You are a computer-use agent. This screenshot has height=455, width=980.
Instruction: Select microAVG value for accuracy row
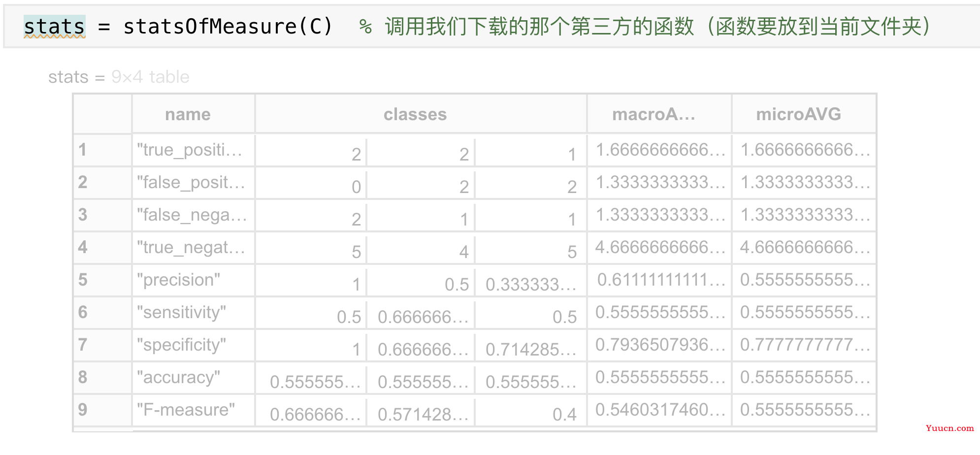point(804,377)
